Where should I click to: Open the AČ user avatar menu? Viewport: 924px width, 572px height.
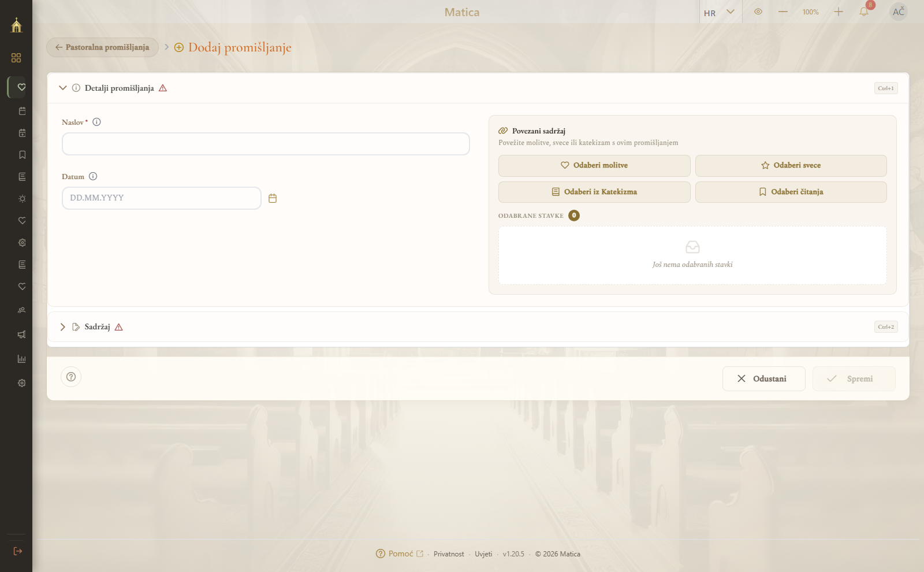pyautogui.click(x=899, y=12)
